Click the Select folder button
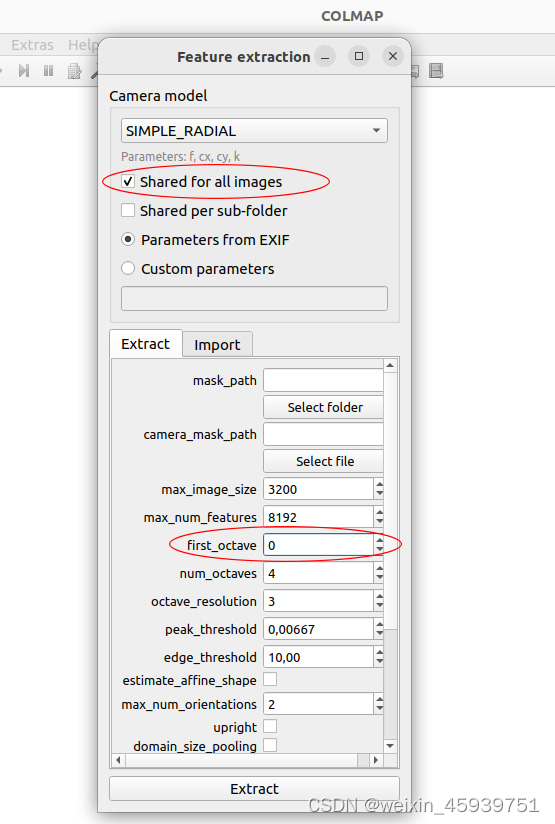 (324, 407)
